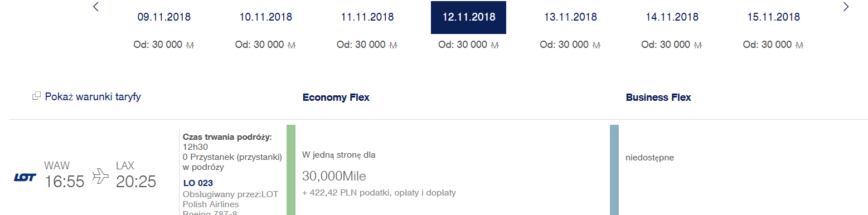
Task: Click the fare conditions popup icon
Action: tap(37, 96)
